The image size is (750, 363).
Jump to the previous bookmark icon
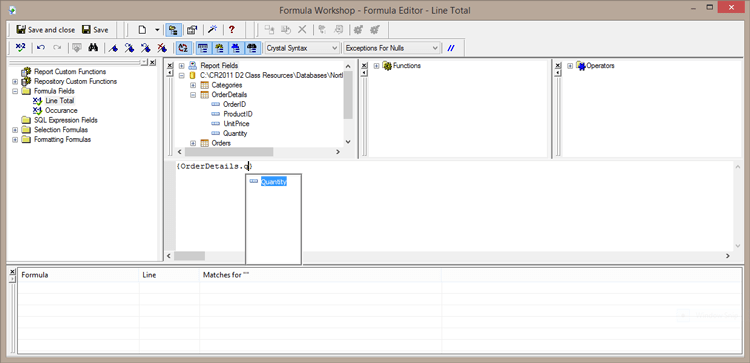(145, 47)
